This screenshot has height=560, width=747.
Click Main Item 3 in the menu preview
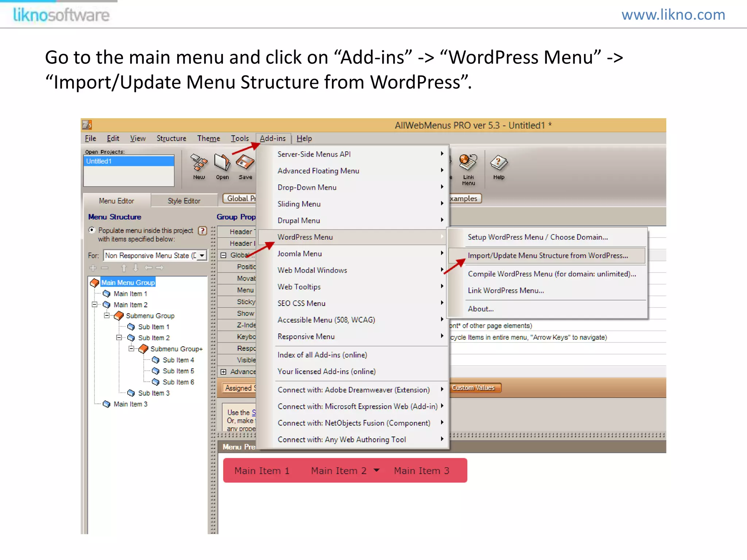pos(422,471)
